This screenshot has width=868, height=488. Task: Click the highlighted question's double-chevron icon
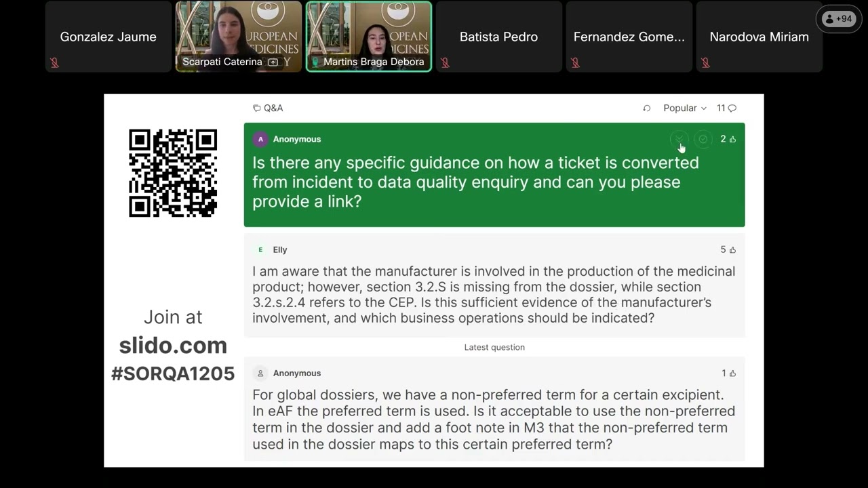coord(679,139)
